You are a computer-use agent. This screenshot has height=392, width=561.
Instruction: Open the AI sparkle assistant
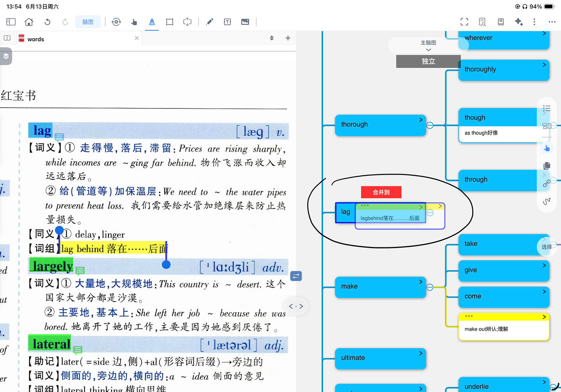click(x=519, y=22)
